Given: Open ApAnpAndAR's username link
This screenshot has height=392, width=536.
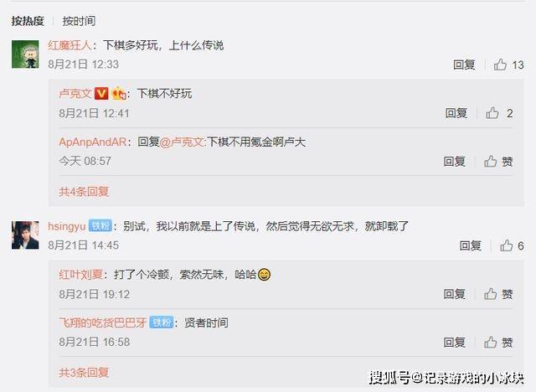Looking at the screenshot, I should coord(93,142).
